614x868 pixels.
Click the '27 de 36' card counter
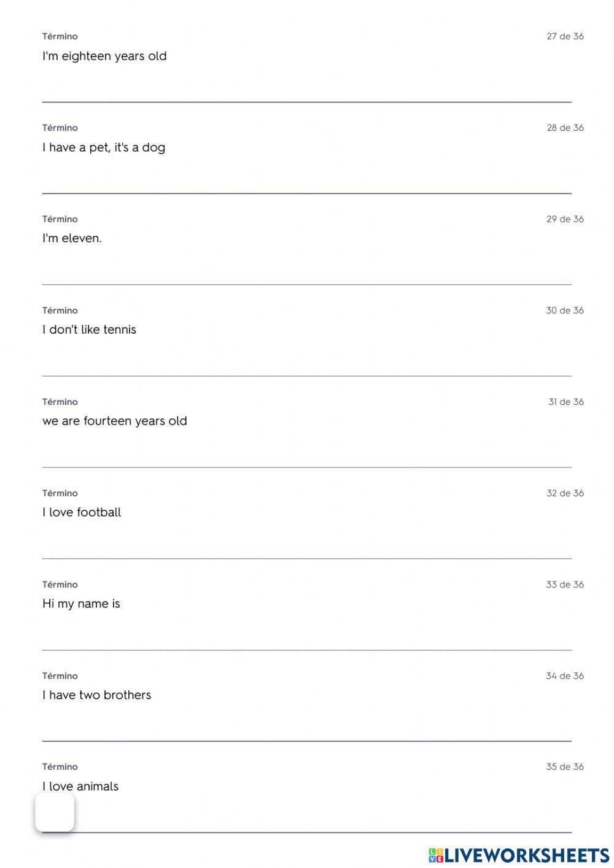565,36
